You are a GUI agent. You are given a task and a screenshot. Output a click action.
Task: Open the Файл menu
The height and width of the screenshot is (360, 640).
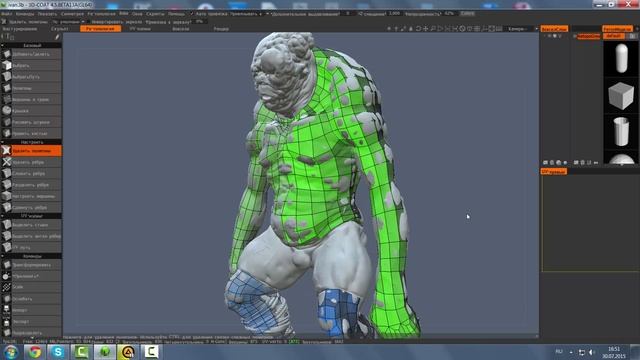7,13
